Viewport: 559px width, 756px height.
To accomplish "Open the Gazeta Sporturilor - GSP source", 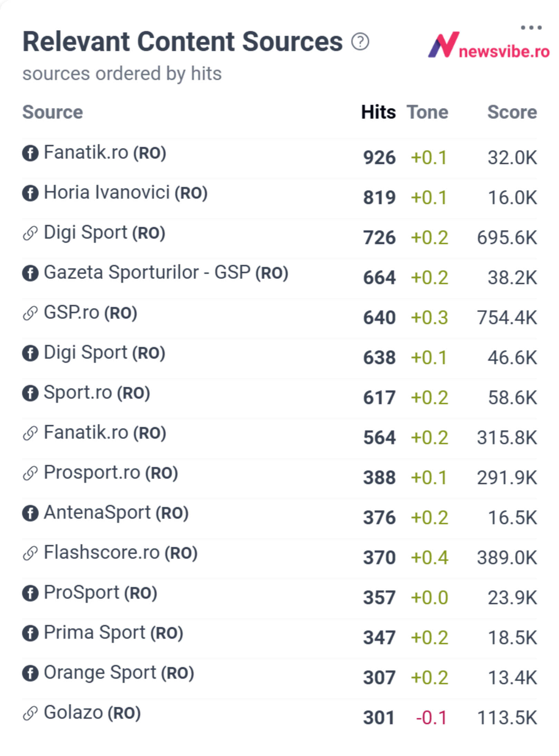I will [x=166, y=273].
